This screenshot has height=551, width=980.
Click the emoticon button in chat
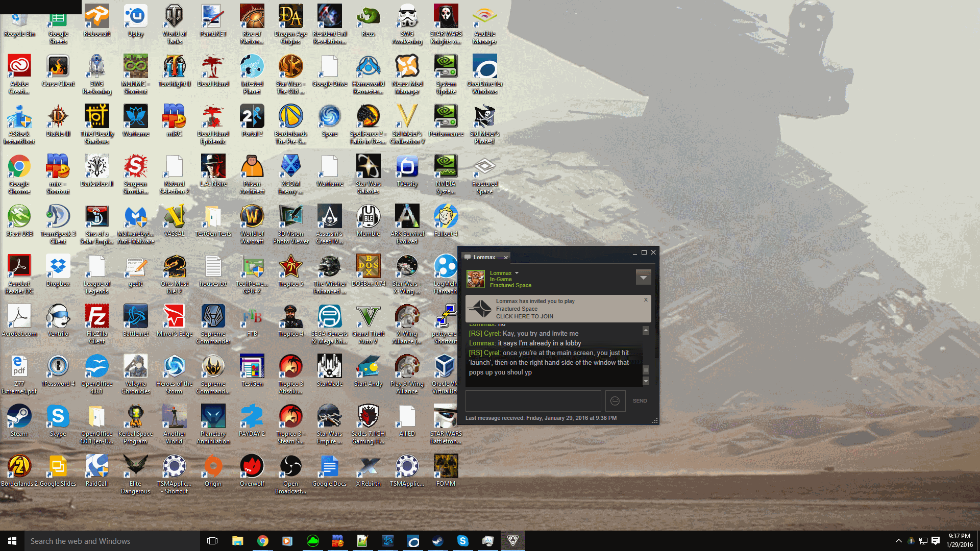click(x=615, y=400)
